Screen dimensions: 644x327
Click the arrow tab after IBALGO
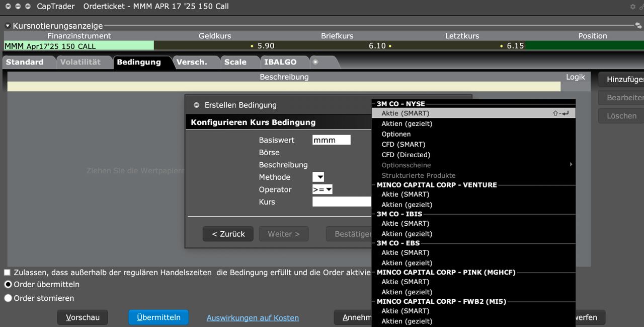point(316,62)
